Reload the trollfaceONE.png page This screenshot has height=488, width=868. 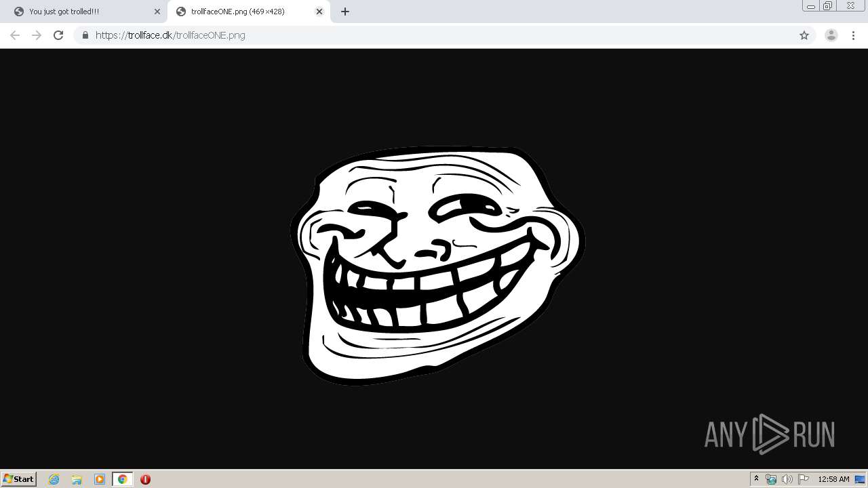(x=58, y=35)
